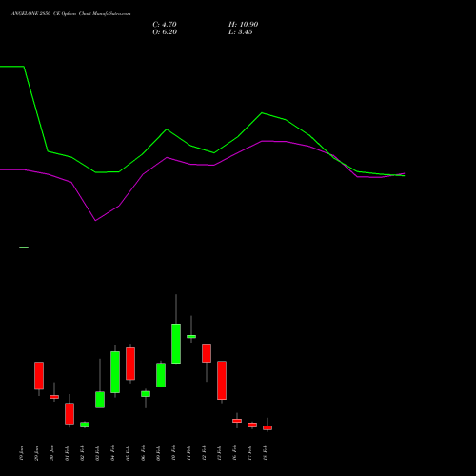Image resolution: width=476 pixels, height=476 pixels.
Task: Click the small green candle above 11 Feb
Action: pyautogui.click(x=191, y=337)
